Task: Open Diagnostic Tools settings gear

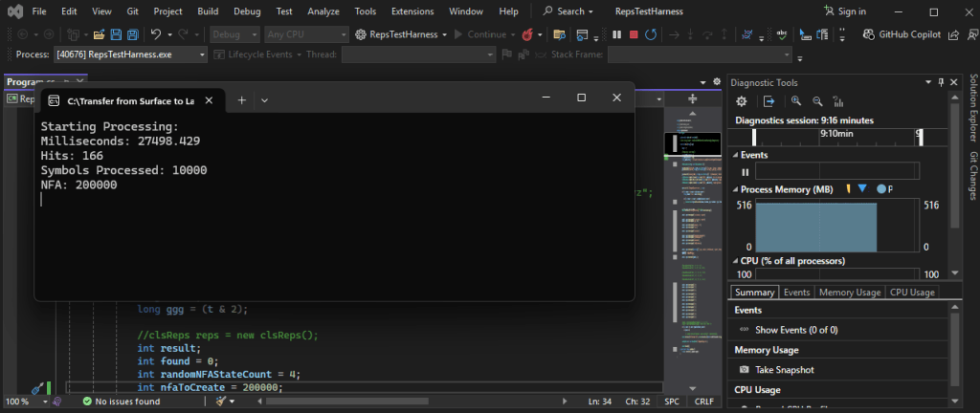Action: pyautogui.click(x=741, y=101)
